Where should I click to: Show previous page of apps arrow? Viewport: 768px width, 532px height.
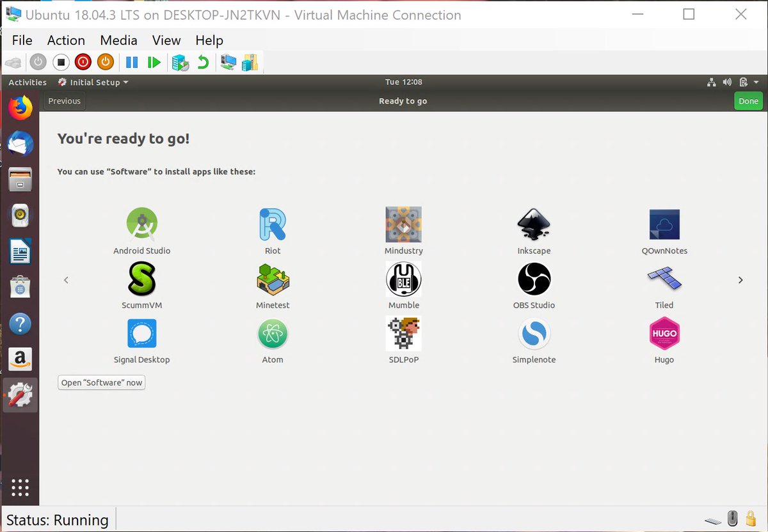(66, 280)
